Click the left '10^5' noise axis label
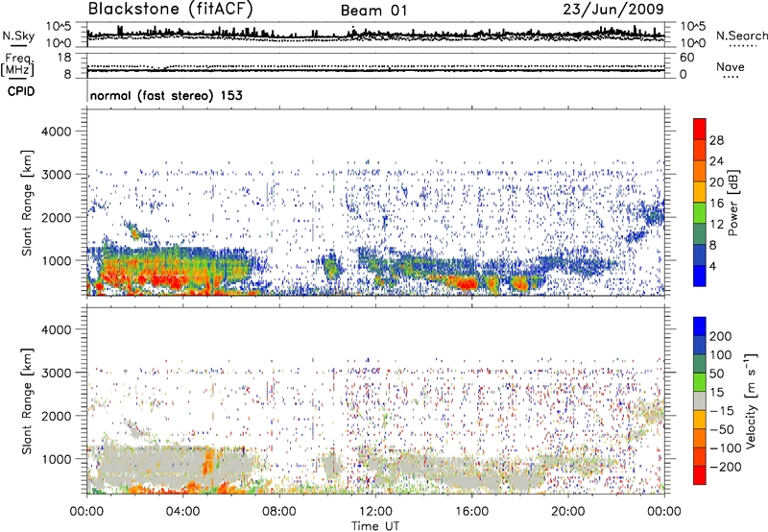768x532 pixels. coord(60,26)
